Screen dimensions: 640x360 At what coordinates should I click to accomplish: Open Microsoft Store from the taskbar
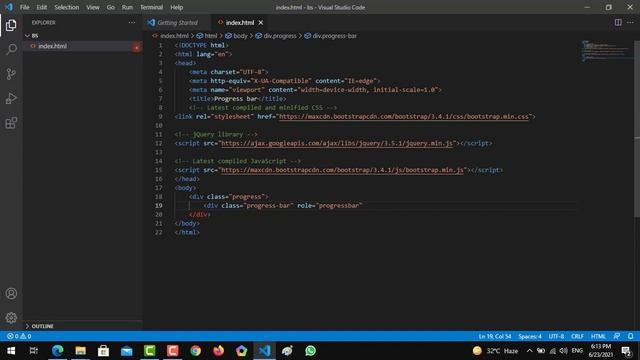[103, 351]
